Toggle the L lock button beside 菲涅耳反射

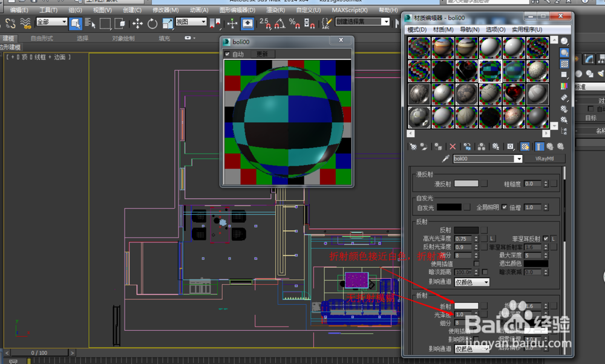554,239
